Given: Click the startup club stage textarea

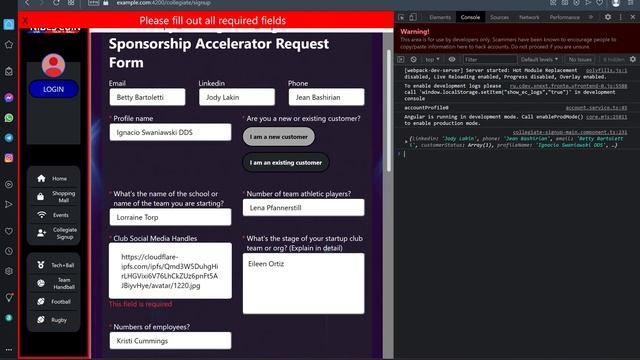Looking at the screenshot, I should pyautogui.click(x=304, y=283).
